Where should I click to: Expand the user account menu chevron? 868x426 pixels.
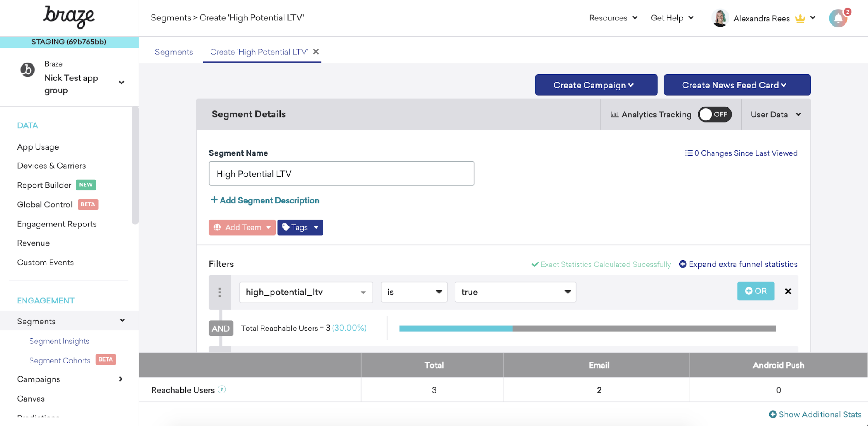coord(813,18)
